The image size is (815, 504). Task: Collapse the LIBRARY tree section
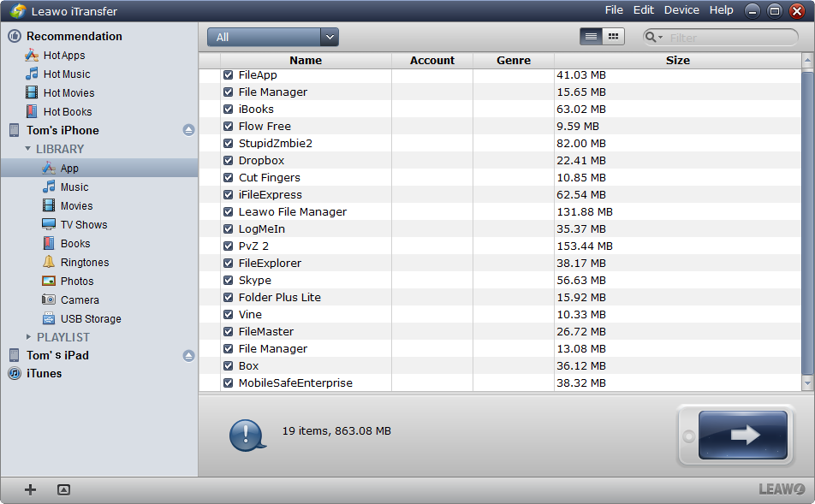tap(27, 149)
